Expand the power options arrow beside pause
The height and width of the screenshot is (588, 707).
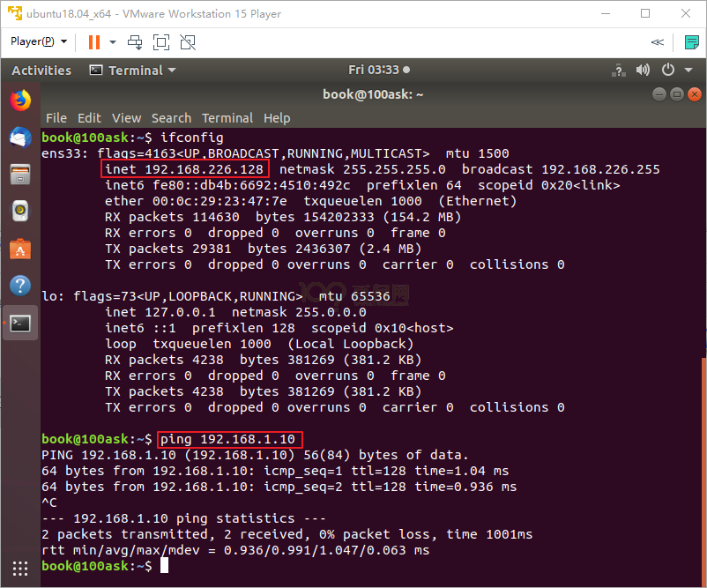[113, 42]
